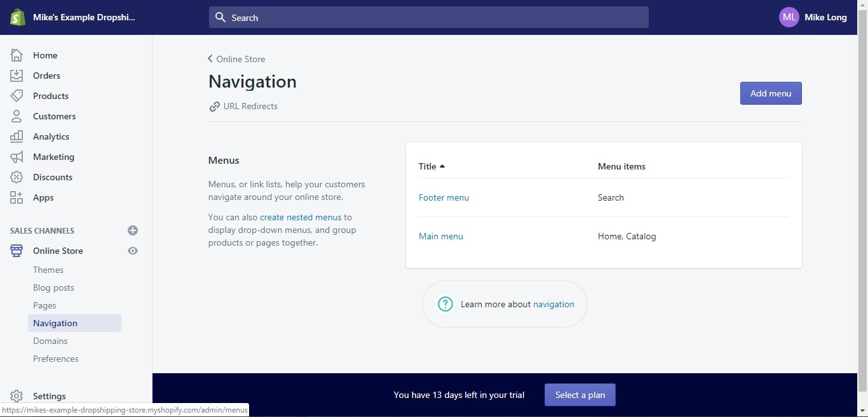Add a sales channel with plus icon

(133, 230)
